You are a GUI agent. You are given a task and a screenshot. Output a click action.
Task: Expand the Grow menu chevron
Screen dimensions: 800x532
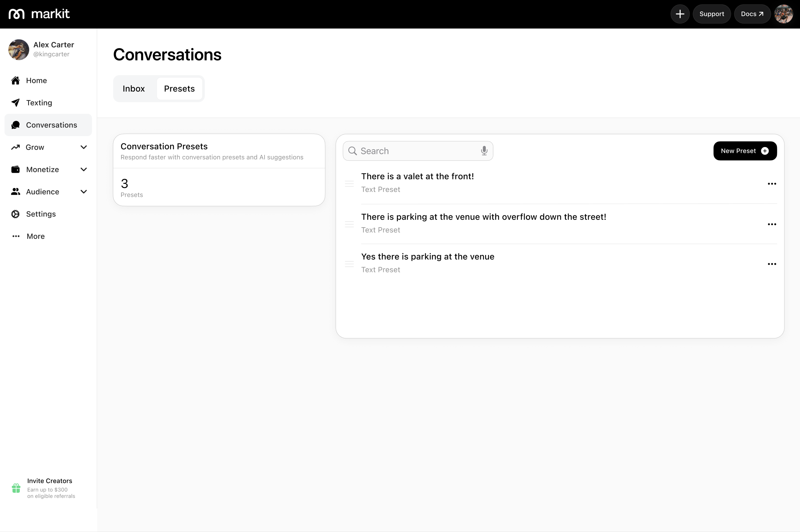(84, 147)
